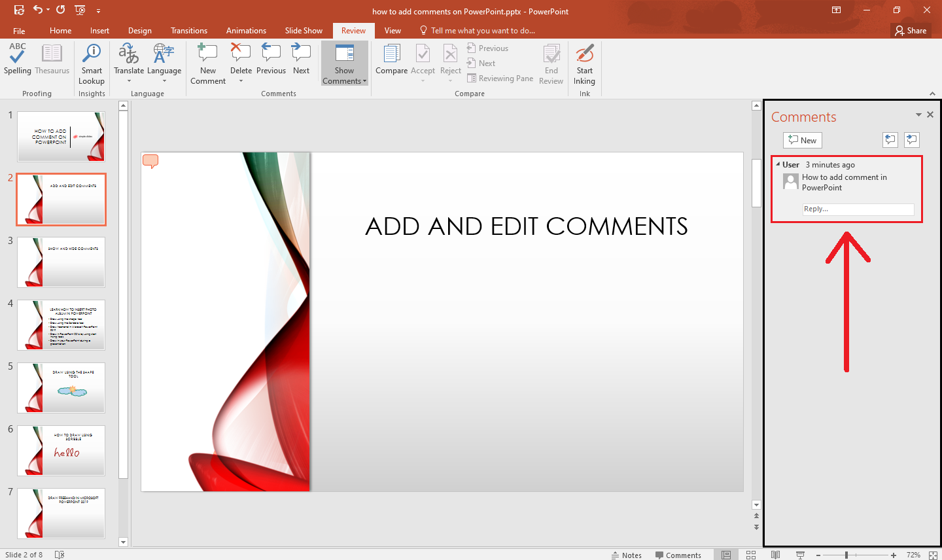Go to the Next comment in ribbon
942x560 pixels.
(x=301, y=60)
